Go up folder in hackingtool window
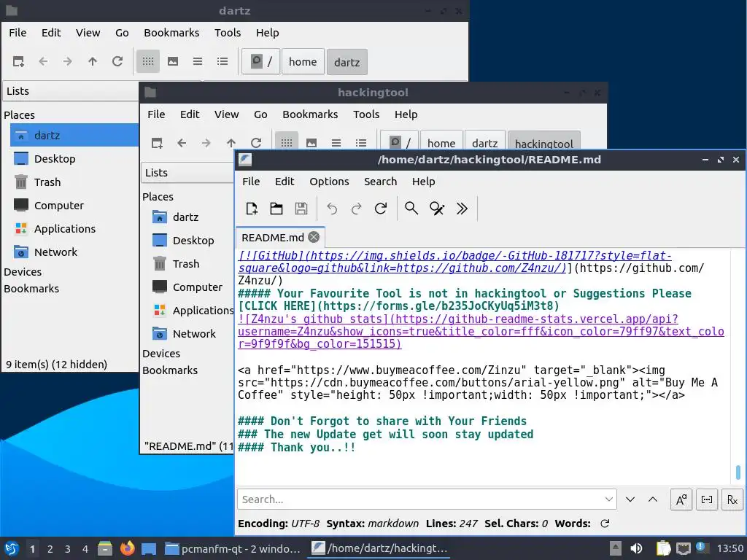This screenshot has width=747, height=560. point(231,143)
